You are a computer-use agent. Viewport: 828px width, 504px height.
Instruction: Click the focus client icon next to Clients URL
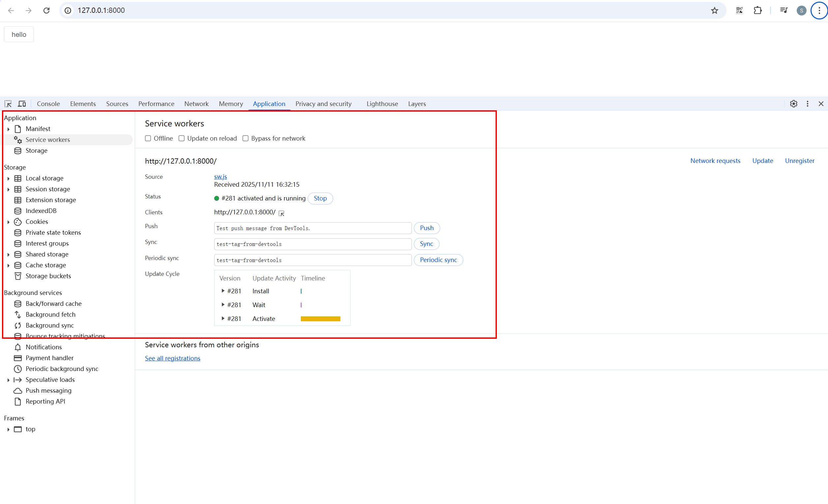[281, 213]
